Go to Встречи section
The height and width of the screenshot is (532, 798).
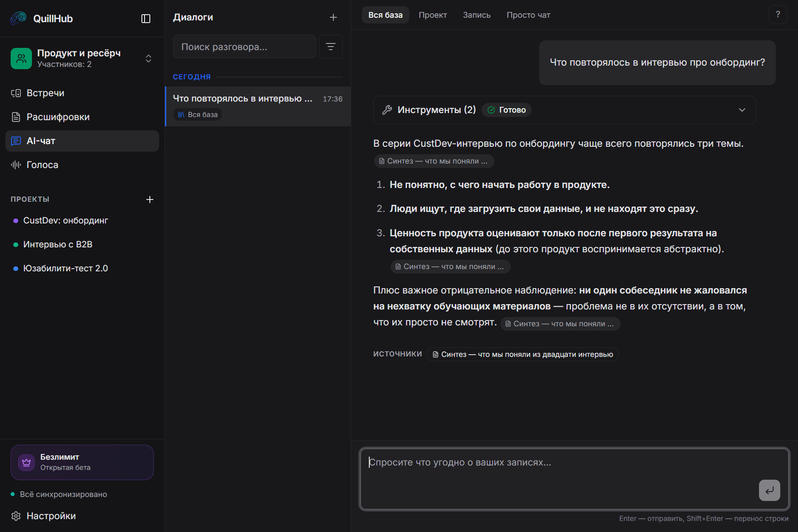pyautogui.click(x=82, y=93)
